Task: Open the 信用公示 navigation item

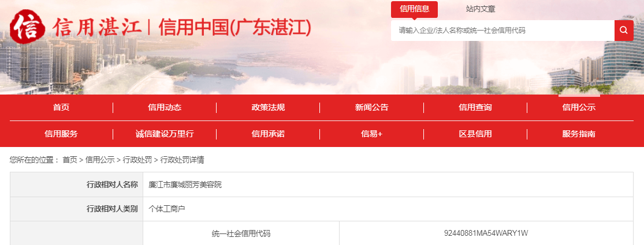Action: coord(579,107)
